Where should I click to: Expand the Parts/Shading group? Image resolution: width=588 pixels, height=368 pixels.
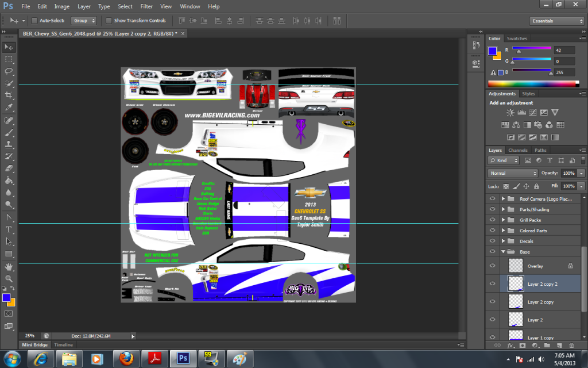[x=503, y=209]
